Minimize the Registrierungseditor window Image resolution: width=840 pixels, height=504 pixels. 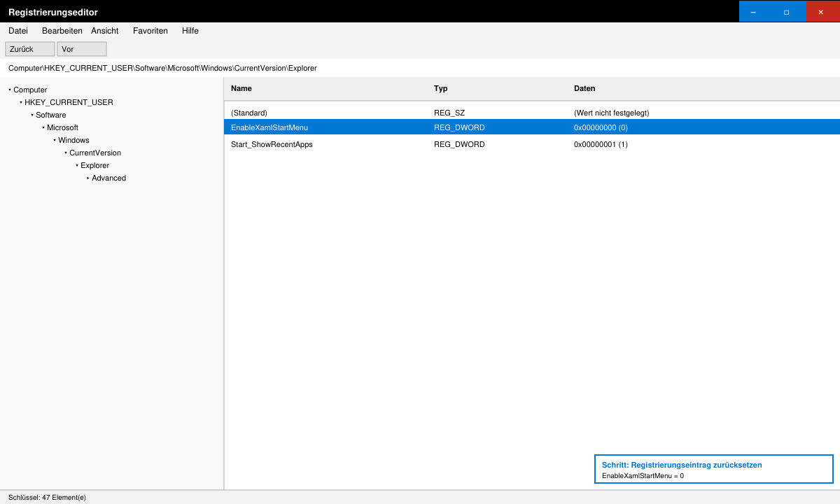click(753, 11)
